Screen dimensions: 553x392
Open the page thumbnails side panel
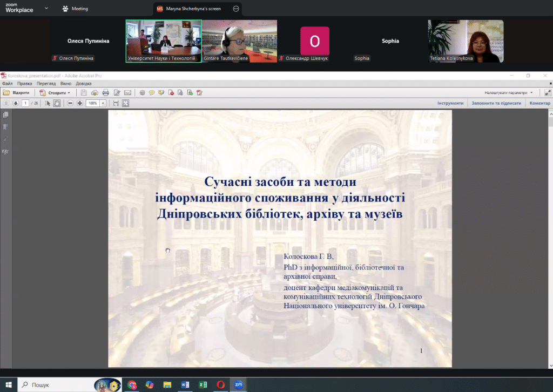coord(6,115)
